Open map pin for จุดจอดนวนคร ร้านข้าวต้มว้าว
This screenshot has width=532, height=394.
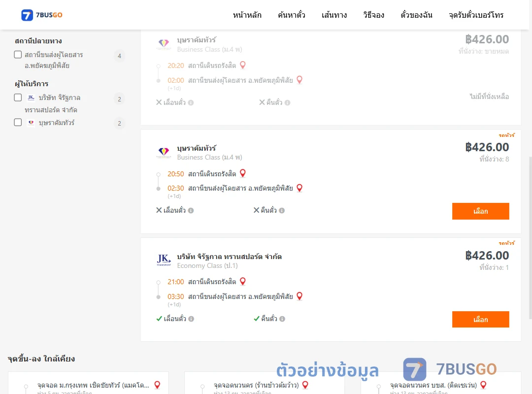(x=305, y=385)
